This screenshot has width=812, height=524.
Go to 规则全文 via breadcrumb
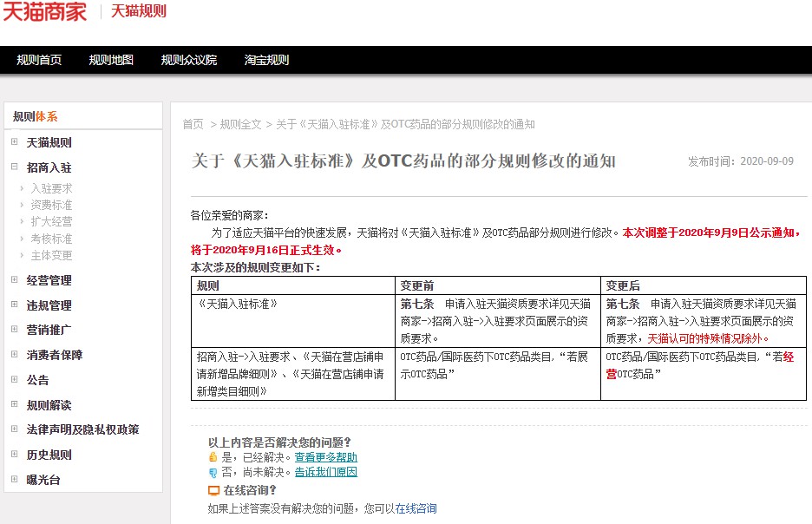(x=241, y=124)
